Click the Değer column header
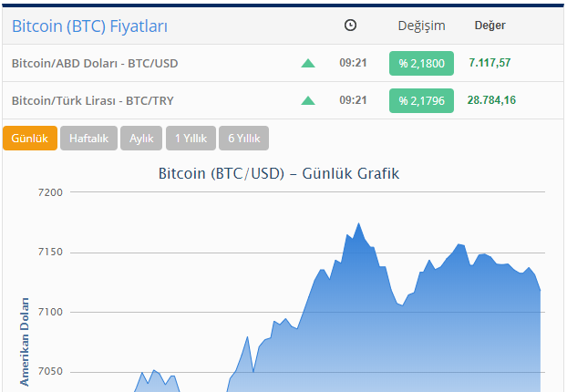Viewport: 567px width, 392px height. click(x=490, y=26)
